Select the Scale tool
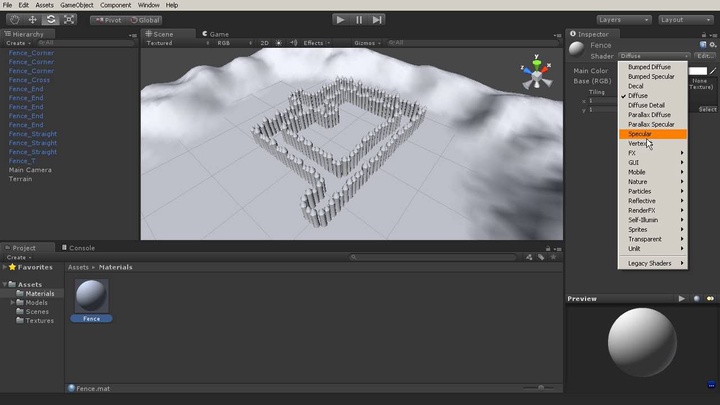This screenshot has width=720, height=405. [68, 19]
